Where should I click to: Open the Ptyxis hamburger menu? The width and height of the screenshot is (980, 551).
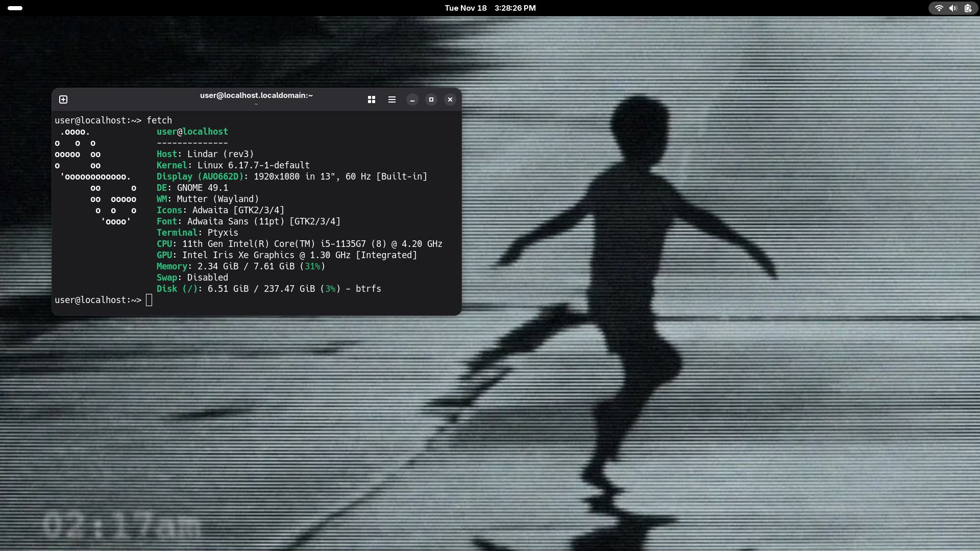(x=392, y=99)
